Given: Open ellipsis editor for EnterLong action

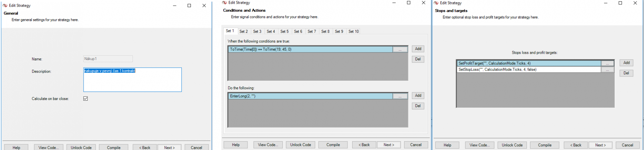Looking at the screenshot, I should (x=400, y=96).
